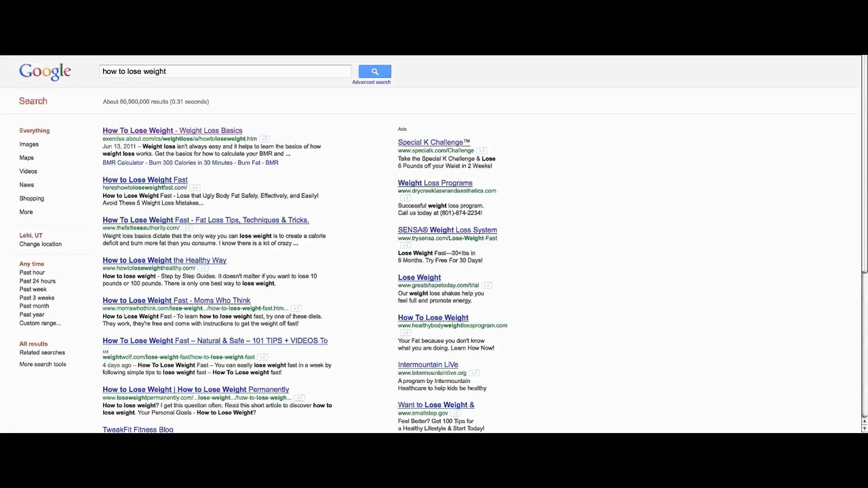
Task: Click the Google logo
Action: point(45,72)
